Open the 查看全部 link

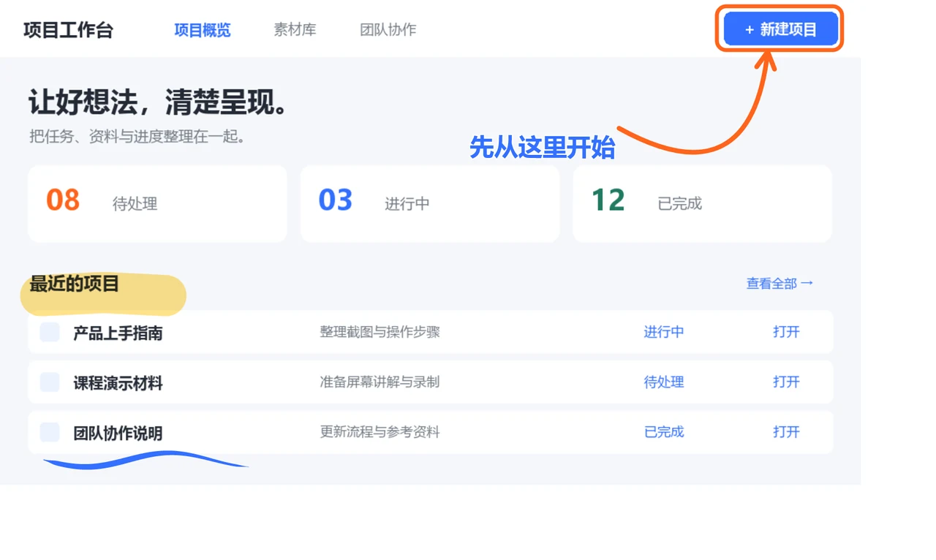click(780, 283)
